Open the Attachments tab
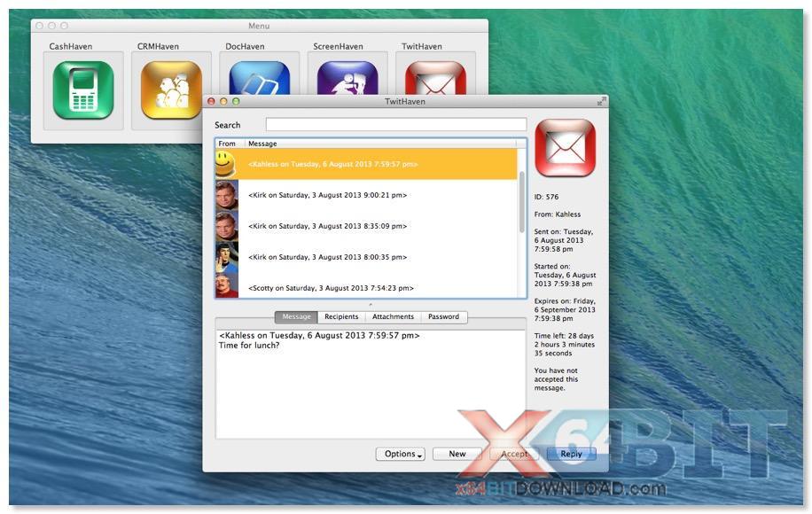 [393, 316]
